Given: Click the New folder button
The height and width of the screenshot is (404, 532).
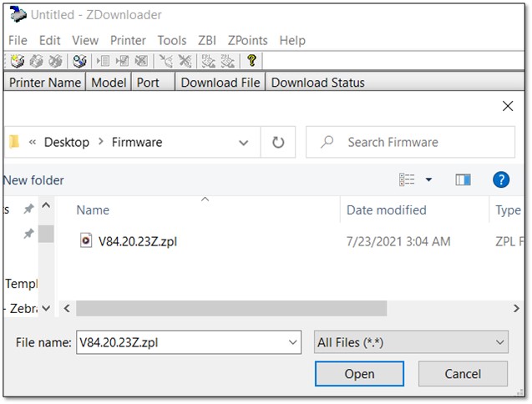Looking at the screenshot, I should point(33,180).
